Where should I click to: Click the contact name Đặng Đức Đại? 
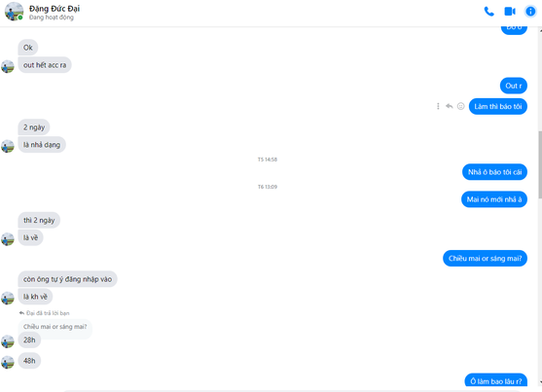54,9
